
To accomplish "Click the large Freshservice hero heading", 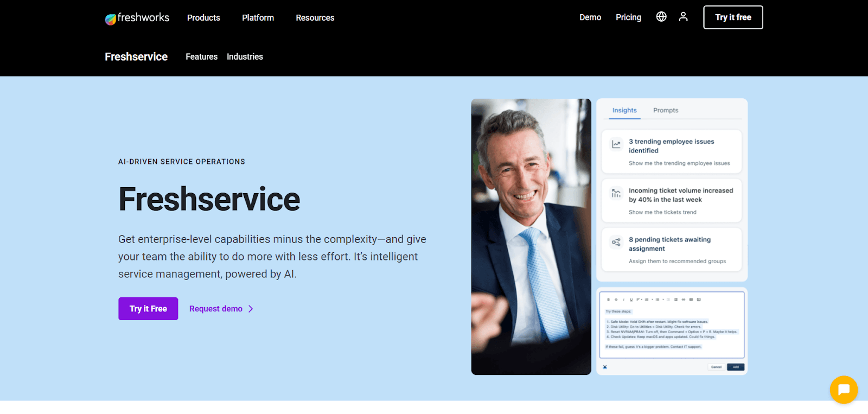I will [209, 199].
